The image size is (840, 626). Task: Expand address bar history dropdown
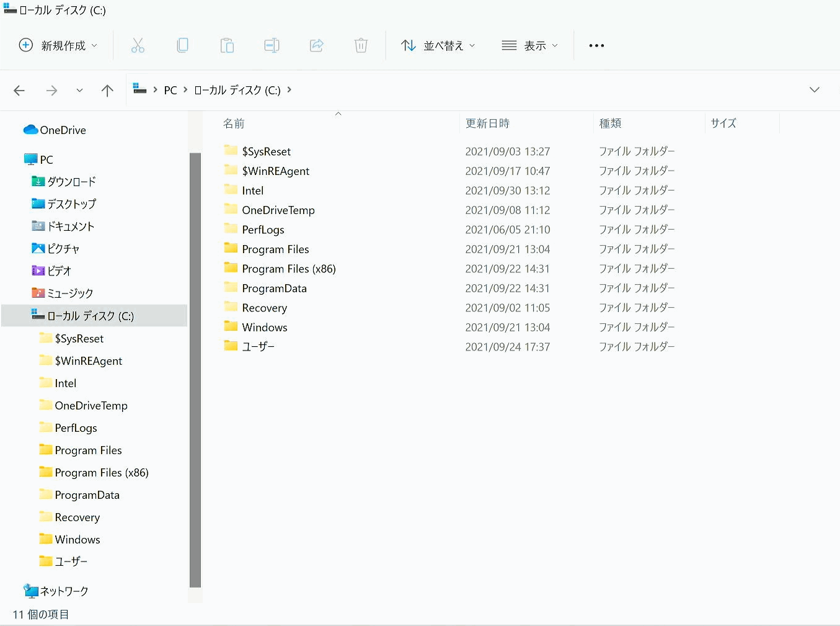click(815, 90)
